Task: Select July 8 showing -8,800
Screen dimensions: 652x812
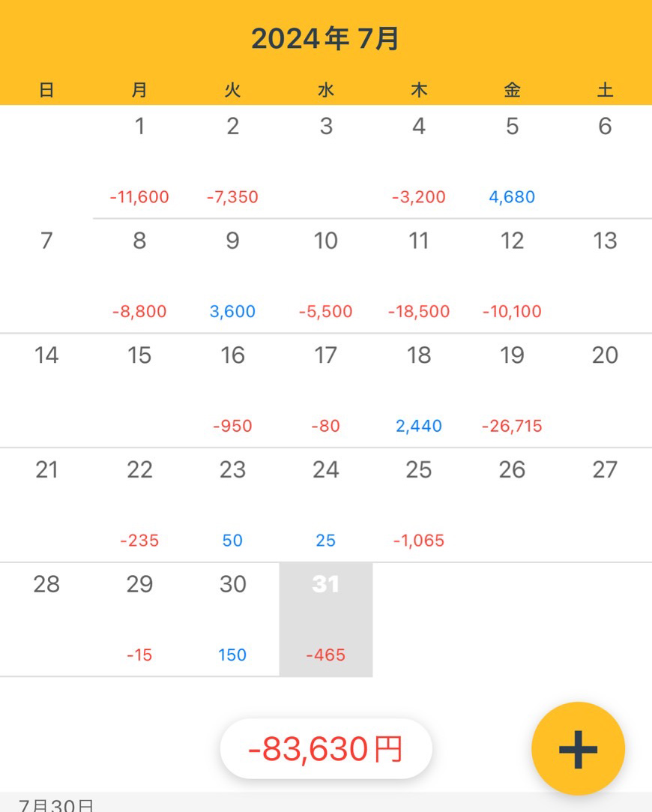Action: 139,276
